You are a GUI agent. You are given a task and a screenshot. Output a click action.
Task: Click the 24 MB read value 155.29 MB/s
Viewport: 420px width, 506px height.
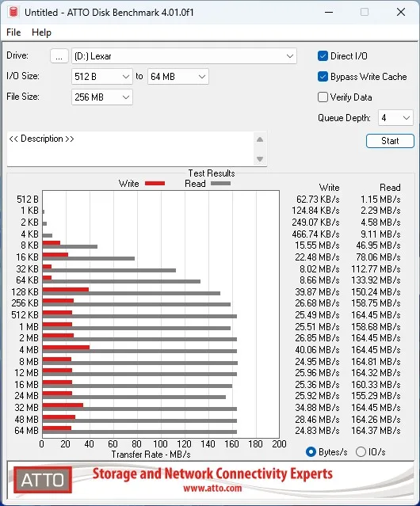[376, 396]
